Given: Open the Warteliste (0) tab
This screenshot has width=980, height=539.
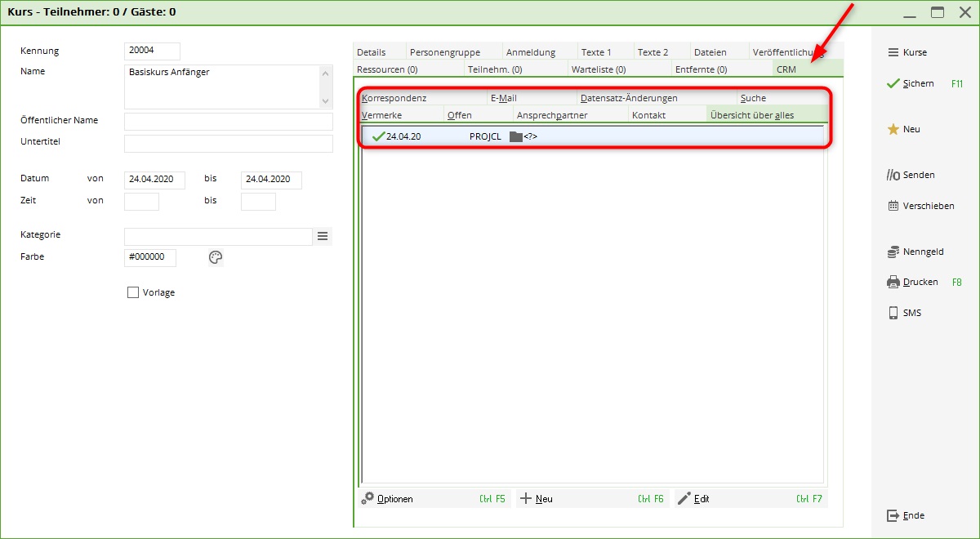Looking at the screenshot, I should coord(599,69).
